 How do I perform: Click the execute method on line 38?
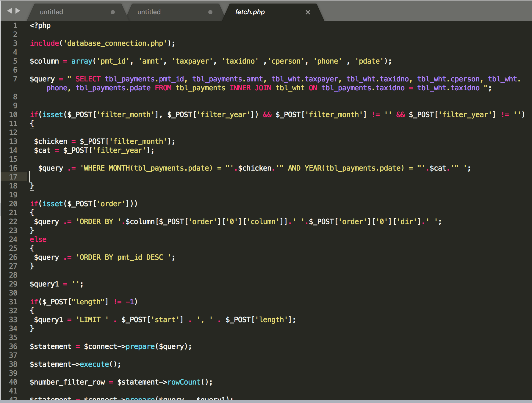94,364
